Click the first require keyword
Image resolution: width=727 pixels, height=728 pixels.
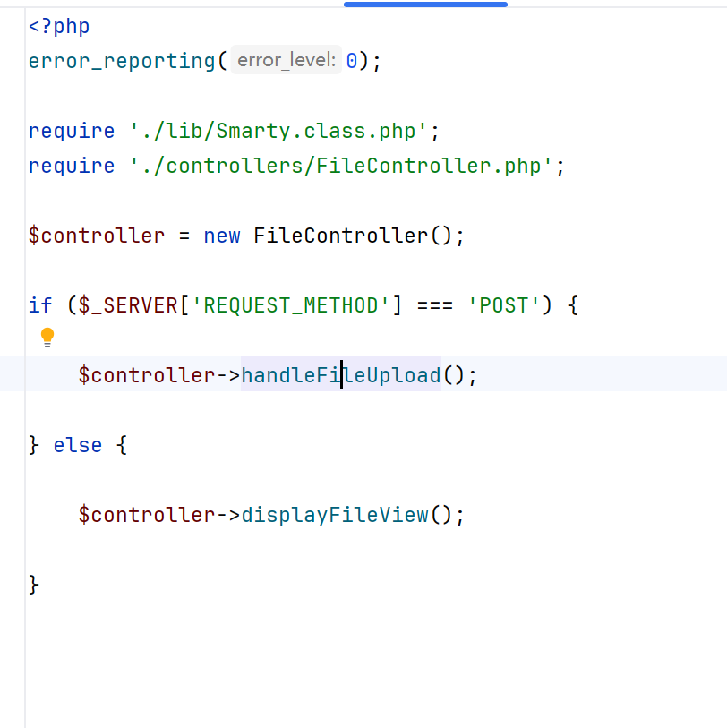click(72, 132)
